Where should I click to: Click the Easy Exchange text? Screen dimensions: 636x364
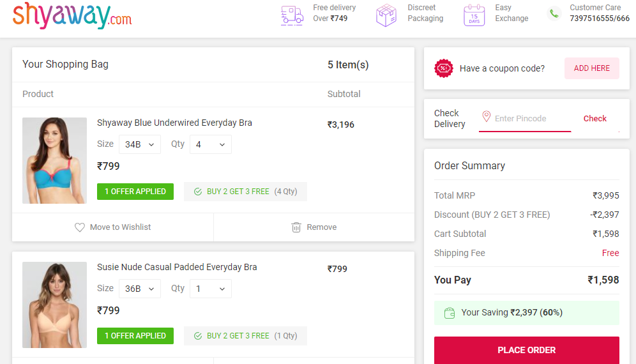(x=511, y=13)
